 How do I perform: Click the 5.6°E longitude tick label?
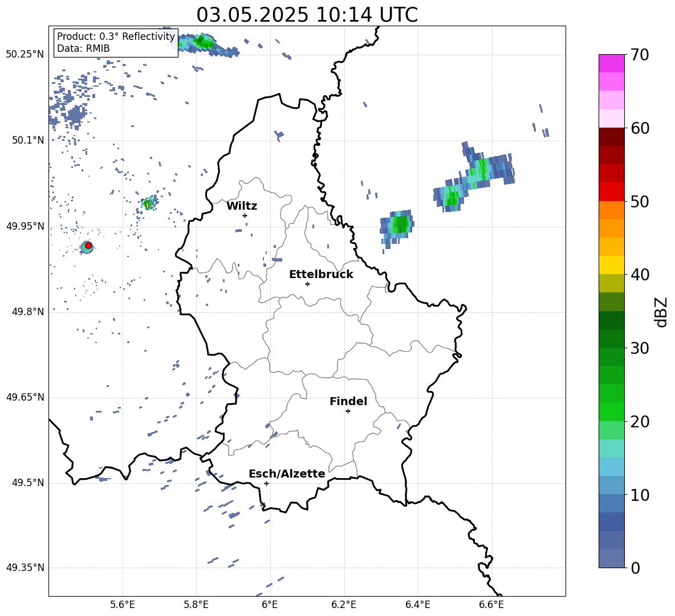(123, 605)
